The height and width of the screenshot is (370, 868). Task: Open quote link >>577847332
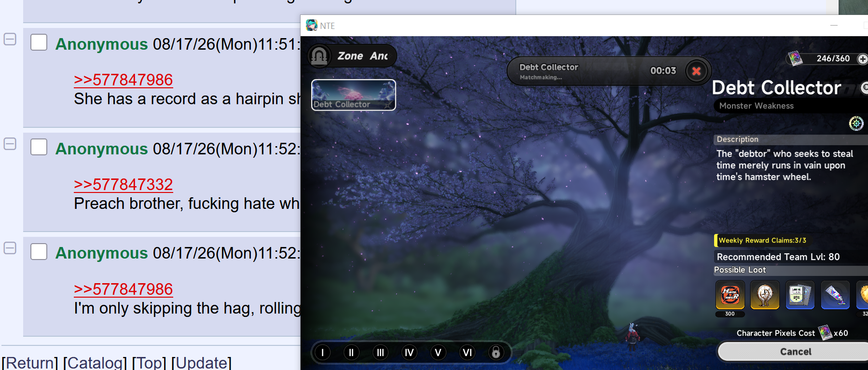(123, 184)
